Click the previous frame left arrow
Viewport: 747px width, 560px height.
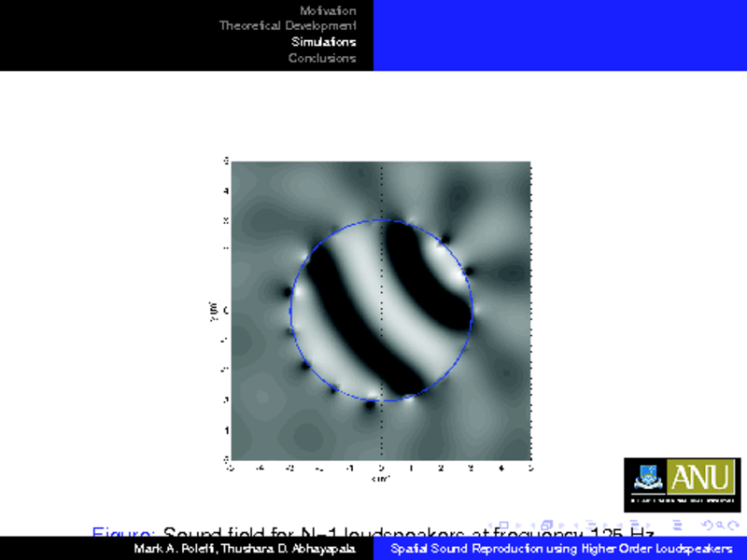(x=536, y=525)
